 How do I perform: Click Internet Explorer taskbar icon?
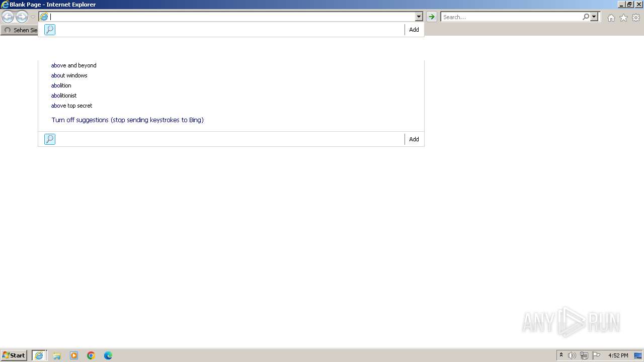click(39, 355)
